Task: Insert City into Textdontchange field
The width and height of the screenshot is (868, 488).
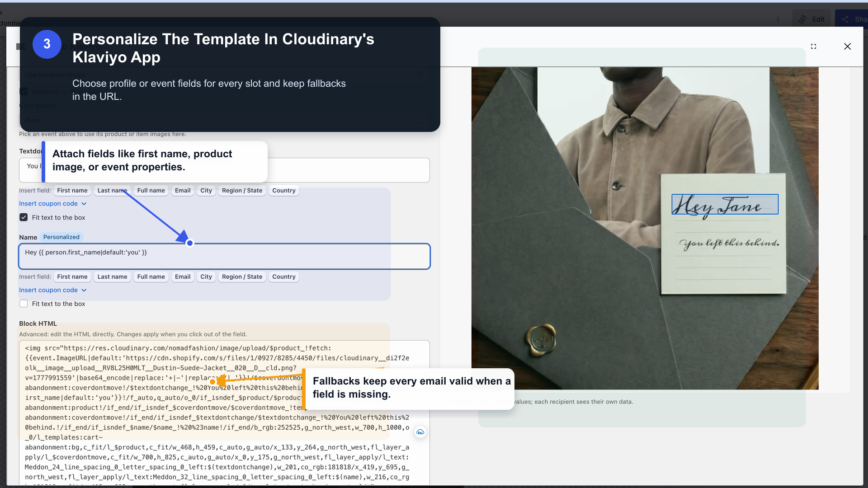Action: coord(206,191)
